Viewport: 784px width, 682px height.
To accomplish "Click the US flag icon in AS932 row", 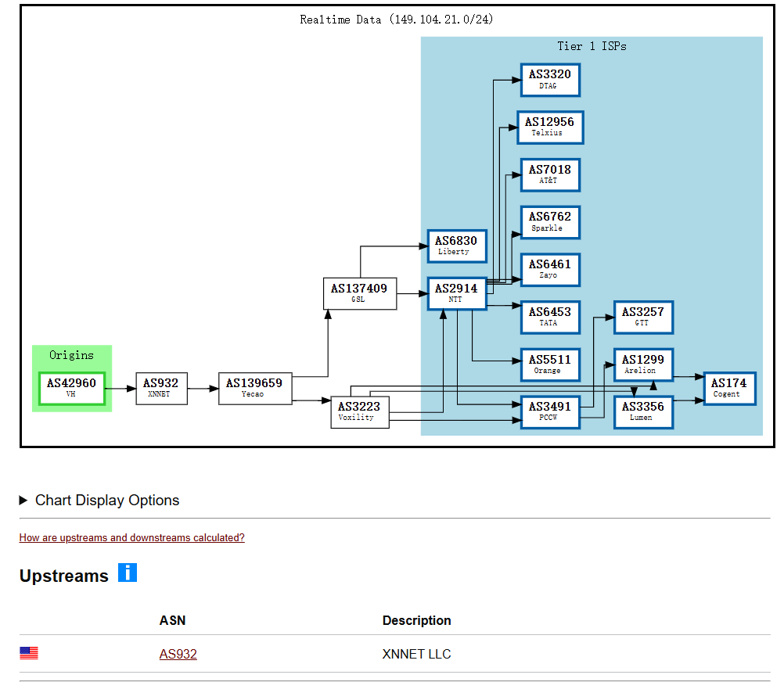I will [29, 653].
